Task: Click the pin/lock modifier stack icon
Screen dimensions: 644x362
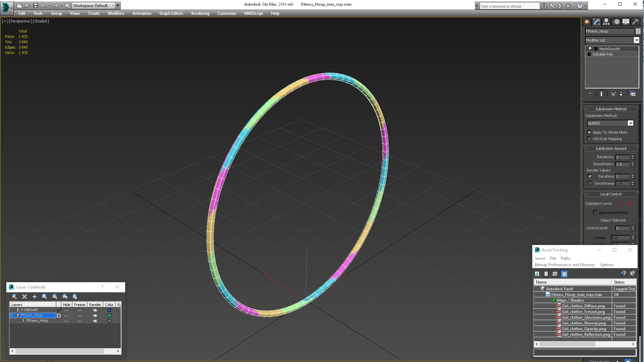Action: pyautogui.click(x=590, y=94)
